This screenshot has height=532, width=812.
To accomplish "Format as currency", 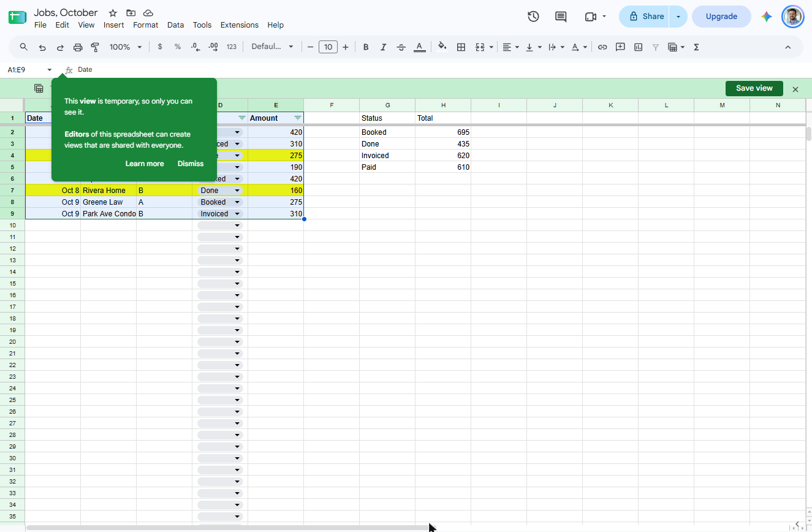I will pyautogui.click(x=160, y=47).
